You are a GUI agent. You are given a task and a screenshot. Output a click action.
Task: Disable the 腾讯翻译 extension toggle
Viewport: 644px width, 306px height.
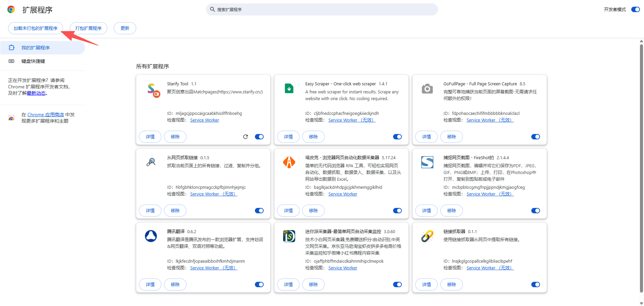tap(259, 285)
